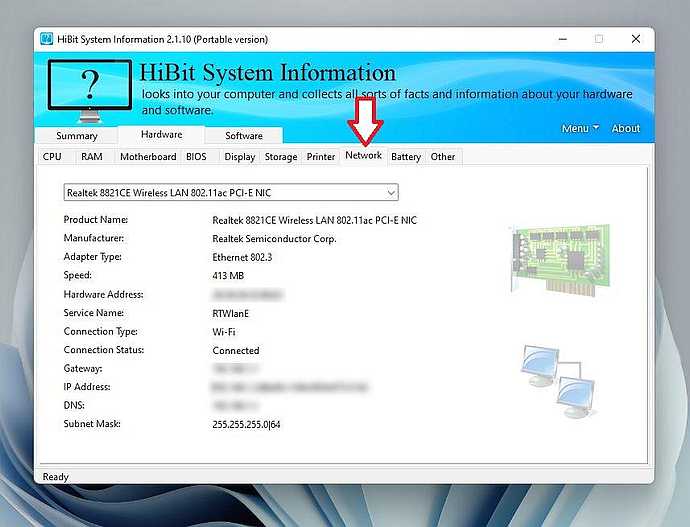690x527 pixels.
Task: Click 'Realtek Semiconductor Corp.' manufacturer value
Action: coord(274,239)
